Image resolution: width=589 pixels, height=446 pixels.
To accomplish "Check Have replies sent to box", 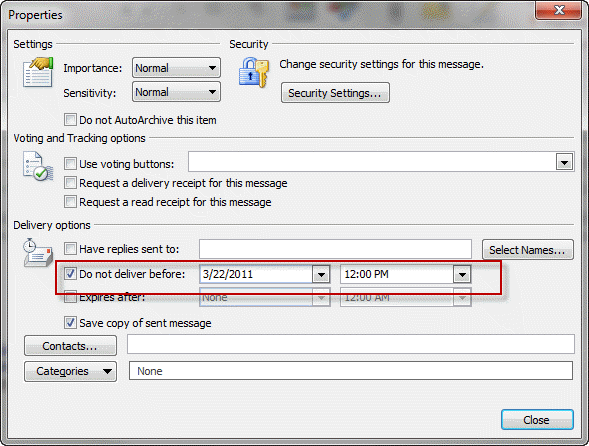I will [70, 249].
